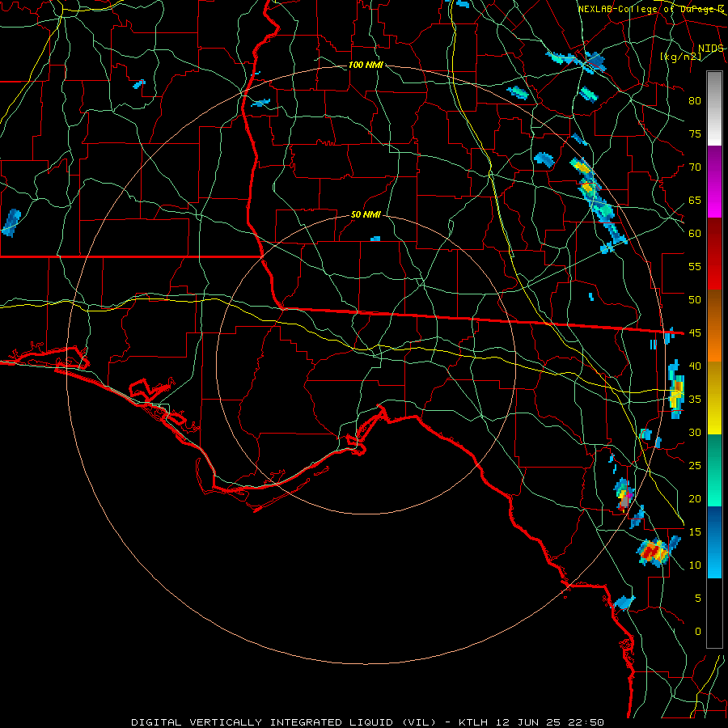This screenshot has height=728, width=728.
Task: Click the small blue echo below 50 NMI label
Action: coord(375,239)
